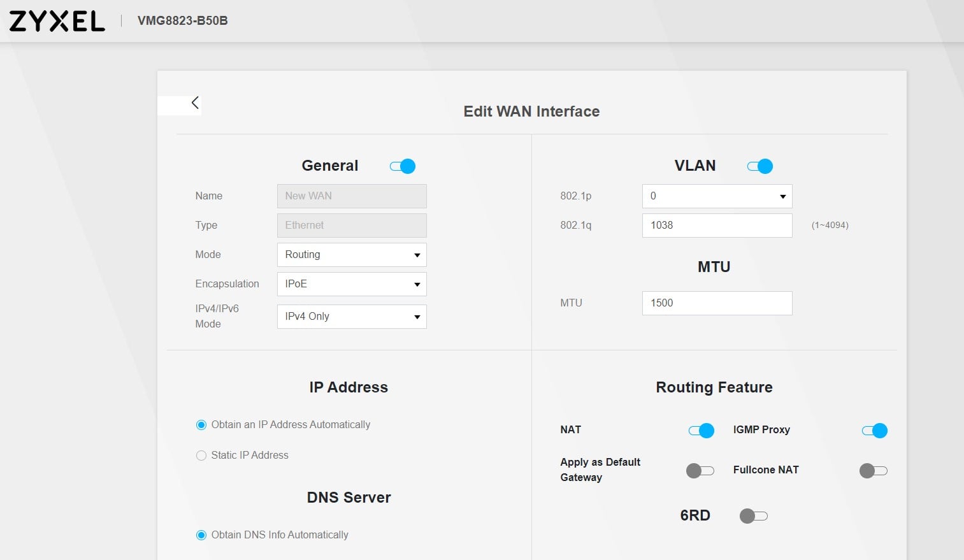The image size is (964, 560).
Task: Select the Static IP Address radio button
Action: tap(201, 455)
